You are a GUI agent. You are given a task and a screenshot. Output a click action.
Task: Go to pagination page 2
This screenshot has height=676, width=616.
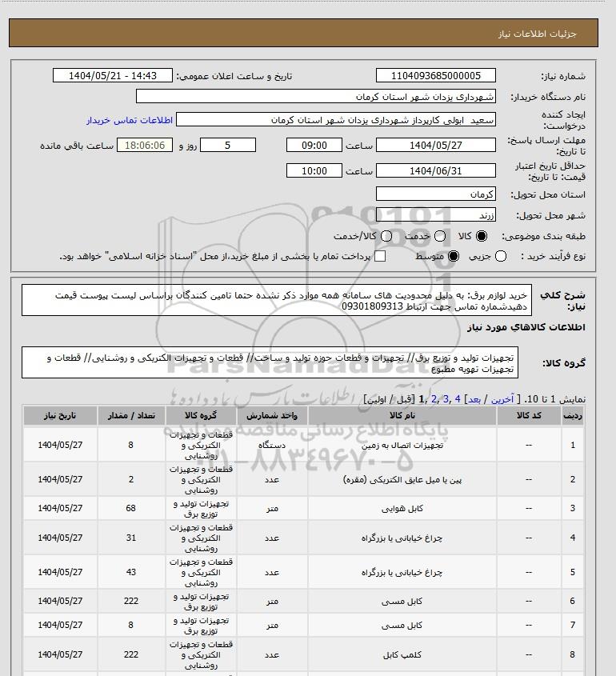(434, 399)
